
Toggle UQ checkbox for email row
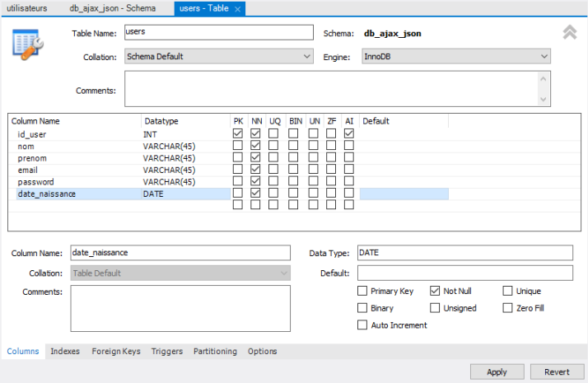point(273,169)
